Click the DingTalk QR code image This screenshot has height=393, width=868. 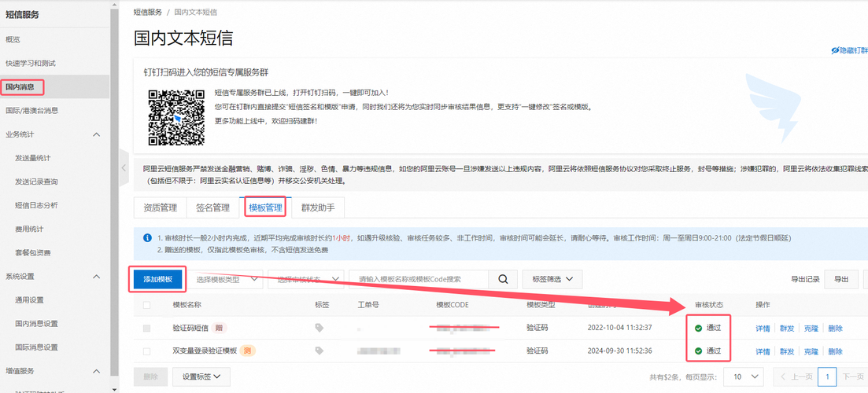176,116
